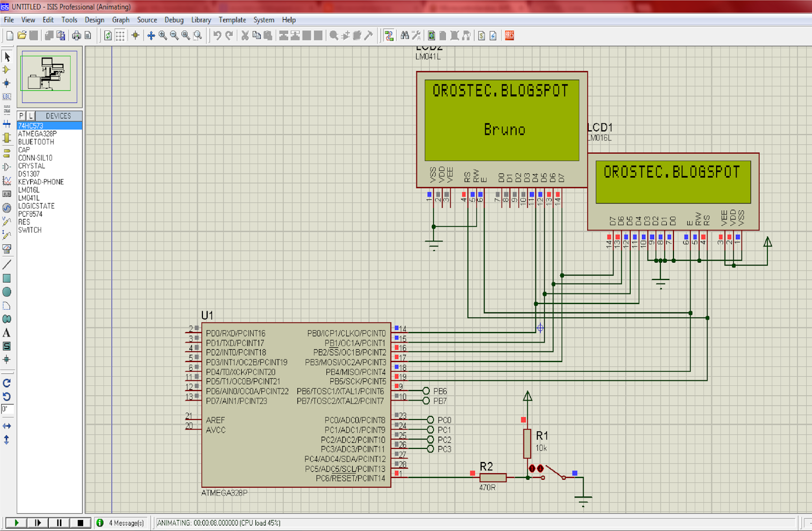Viewport: 812px width, 531px height.
Task: Choose the Junction Dot mode tool
Action: tap(7, 83)
